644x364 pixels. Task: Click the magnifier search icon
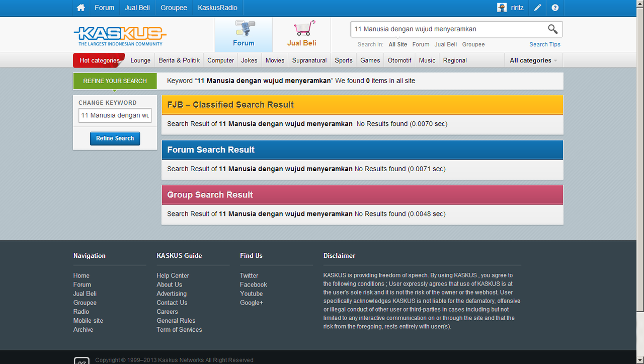coord(552,29)
